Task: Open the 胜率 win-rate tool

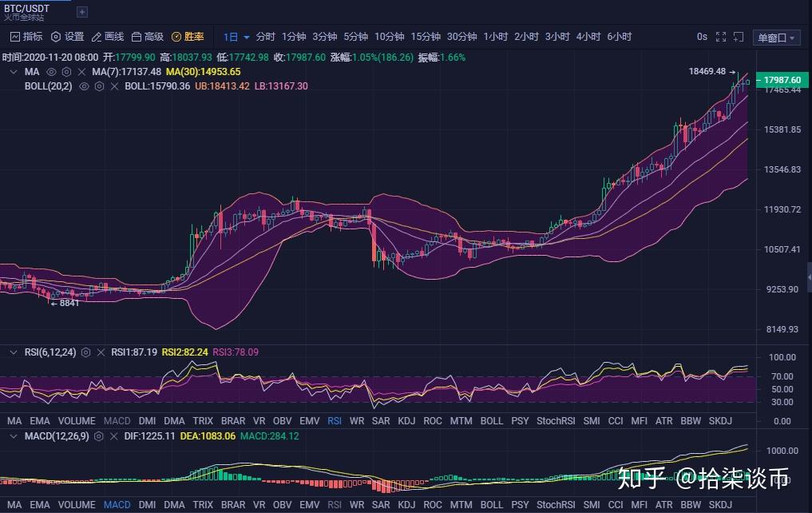Action: 188,37
